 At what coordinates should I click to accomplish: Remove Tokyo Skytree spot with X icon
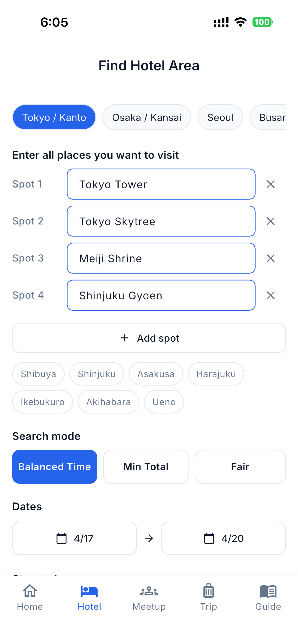[270, 221]
